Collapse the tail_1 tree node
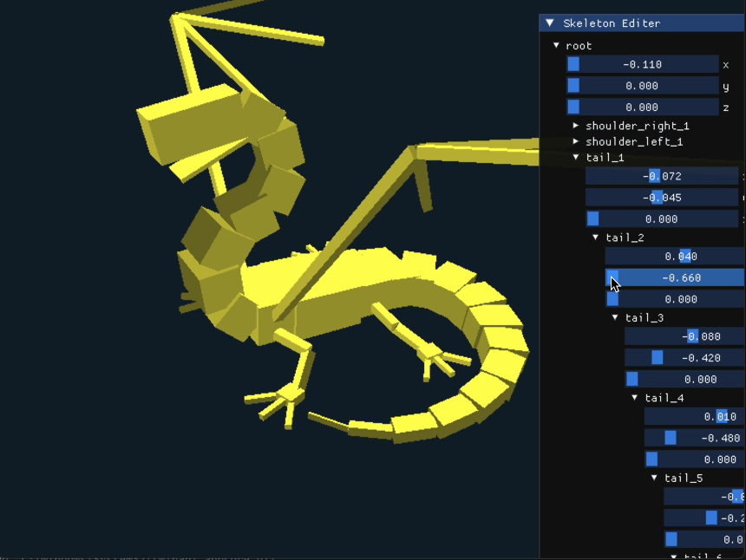The width and height of the screenshot is (746, 560). [576, 158]
